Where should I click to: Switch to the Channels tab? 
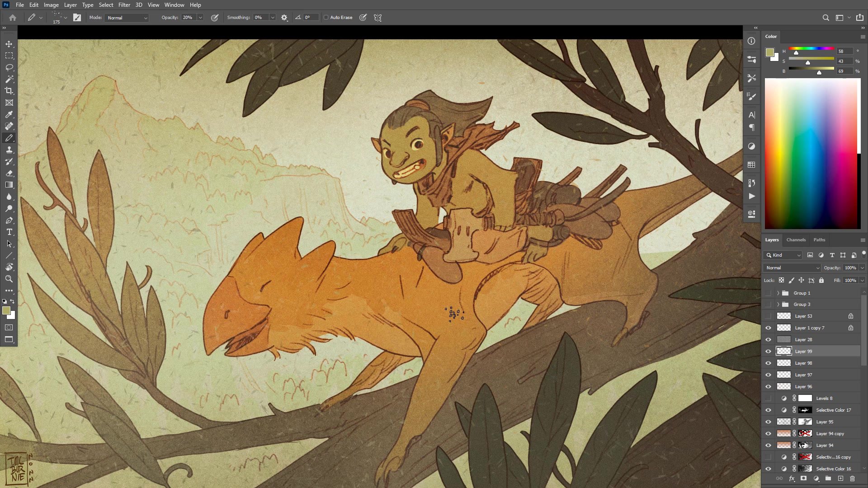click(796, 240)
